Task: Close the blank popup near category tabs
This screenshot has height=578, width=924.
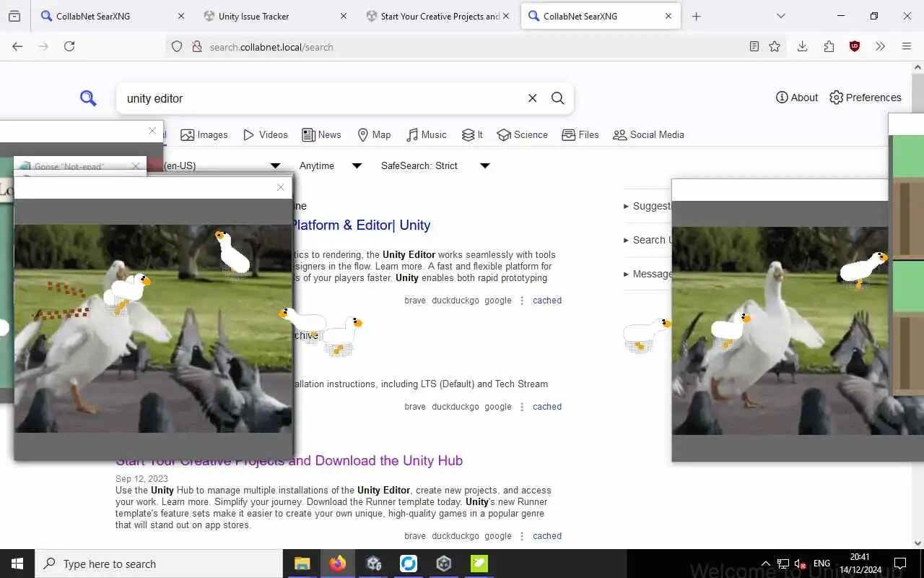Action: click(152, 131)
